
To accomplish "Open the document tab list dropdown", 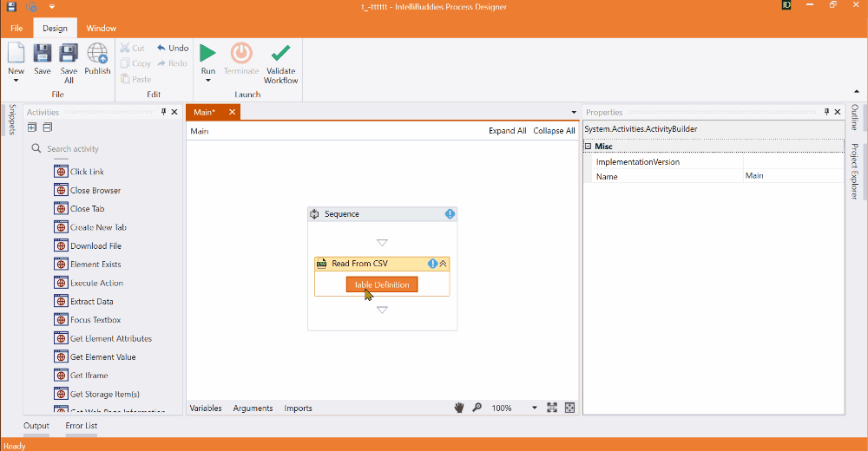I will click(x=574, y=113).
